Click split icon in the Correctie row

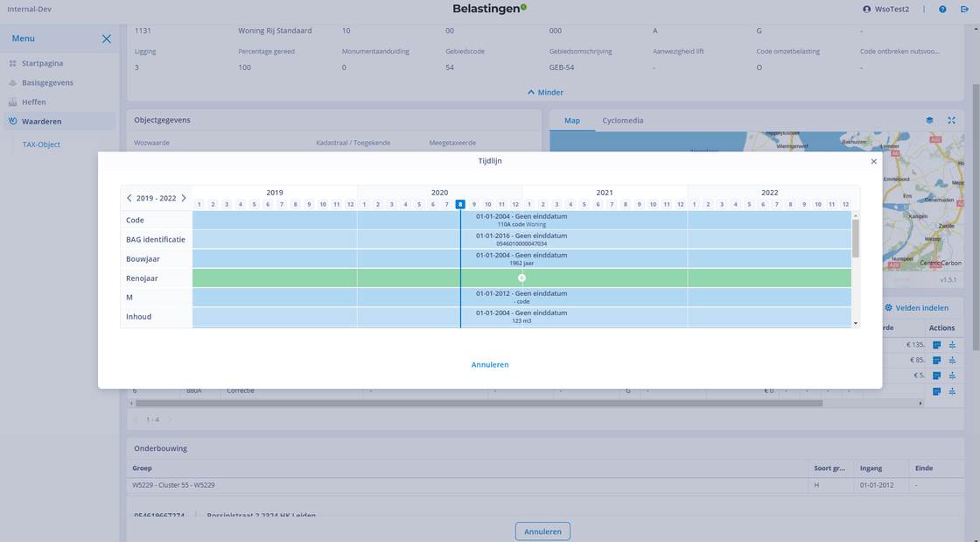[x=952, y=391]
